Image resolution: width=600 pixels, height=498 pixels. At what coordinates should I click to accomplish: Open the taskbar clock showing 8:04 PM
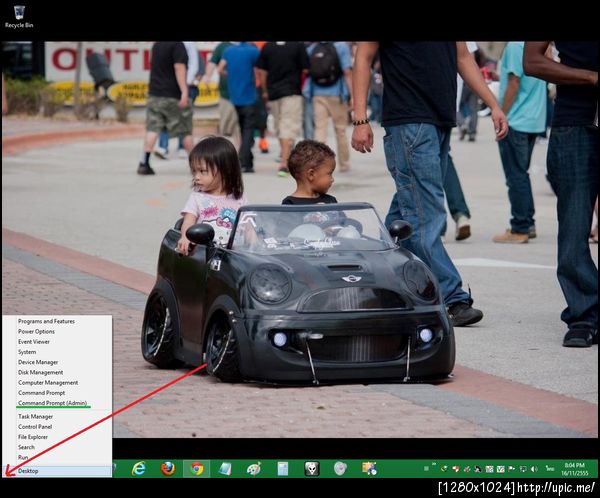575,469
